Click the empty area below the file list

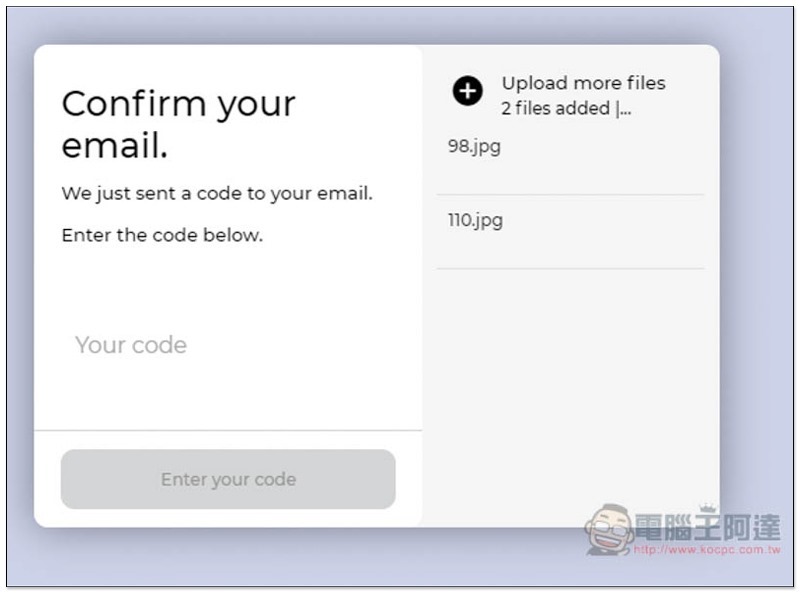(x=570, y=388)
